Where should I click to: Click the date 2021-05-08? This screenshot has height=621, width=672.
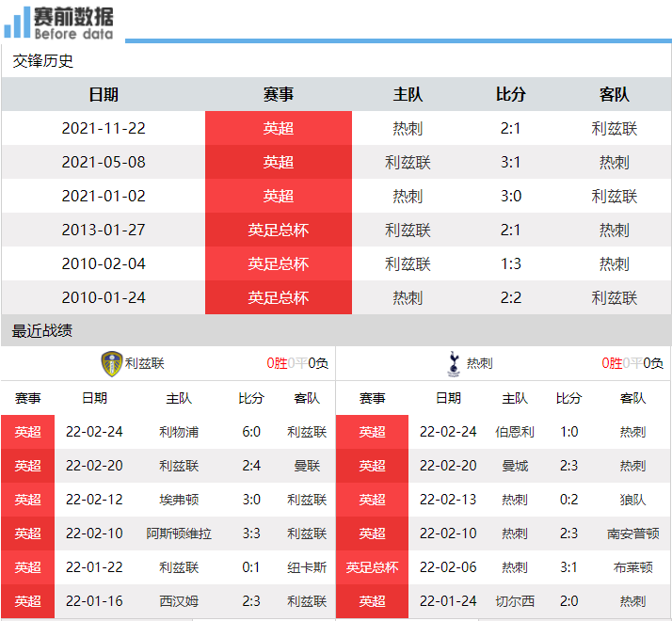click(x=104, y=162)
